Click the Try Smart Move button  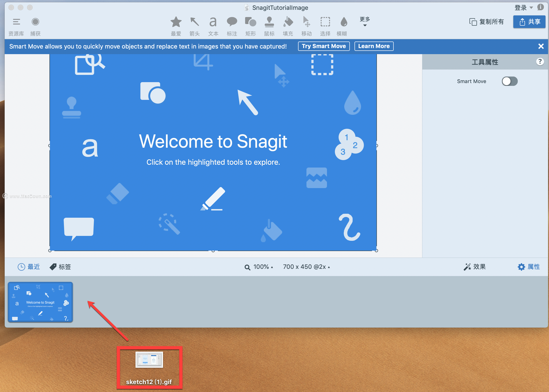pyautogui.click(x=324, y=46)
